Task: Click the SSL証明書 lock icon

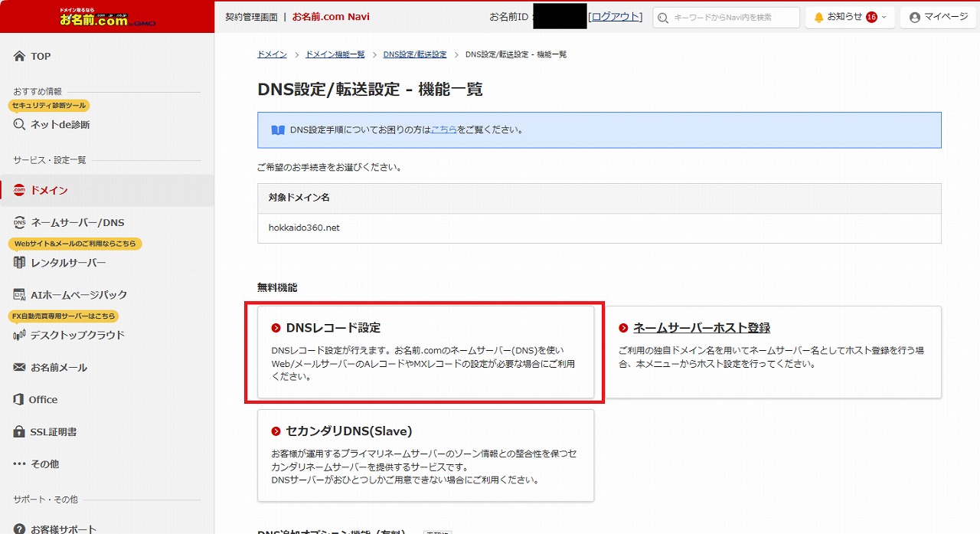Action: pyautogui.click(x=19, y=431)
